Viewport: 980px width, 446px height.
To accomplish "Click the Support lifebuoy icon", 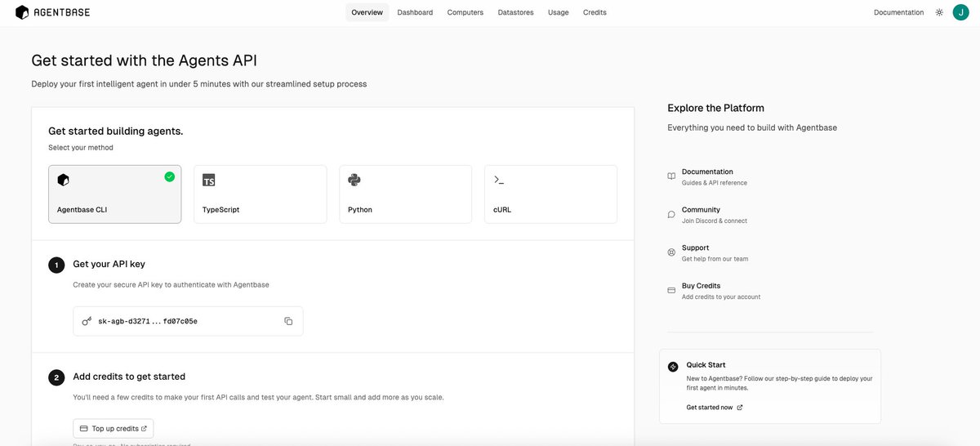I will [671, 252].
